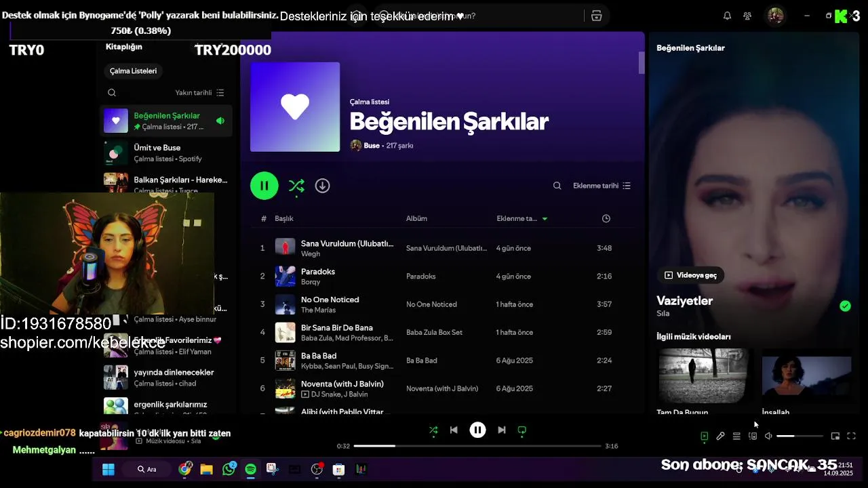Show lyrics with the microphone icon
The height and width of the screenshot is (488, 868).
(720, 436)
